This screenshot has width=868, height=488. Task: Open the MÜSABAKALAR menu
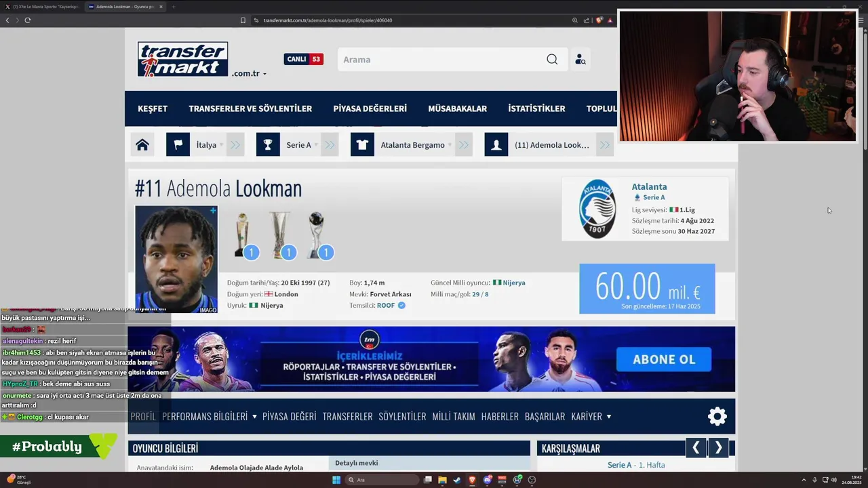click(457, 108)
